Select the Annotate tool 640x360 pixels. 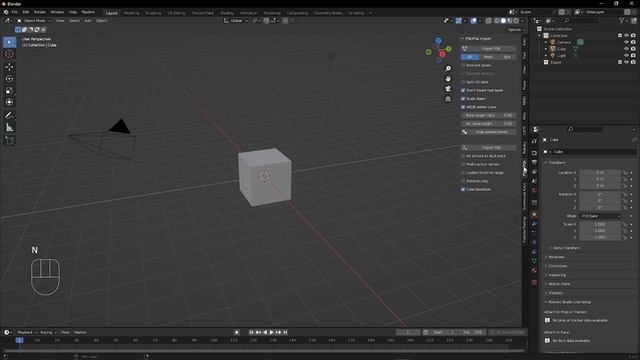point(9,116)
